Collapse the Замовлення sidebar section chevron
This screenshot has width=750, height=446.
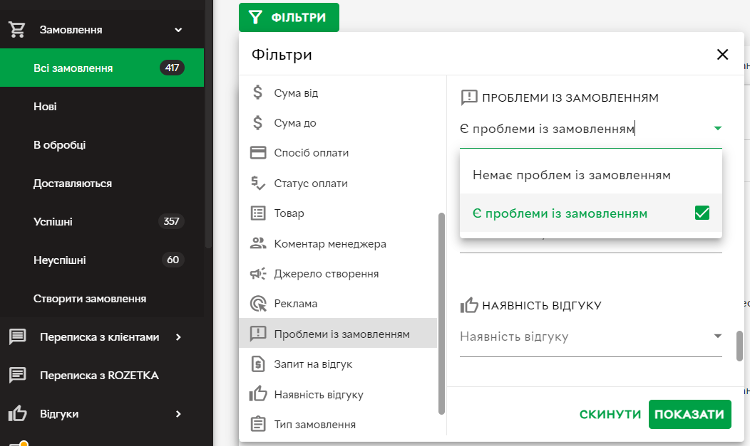tap(178, 30)
